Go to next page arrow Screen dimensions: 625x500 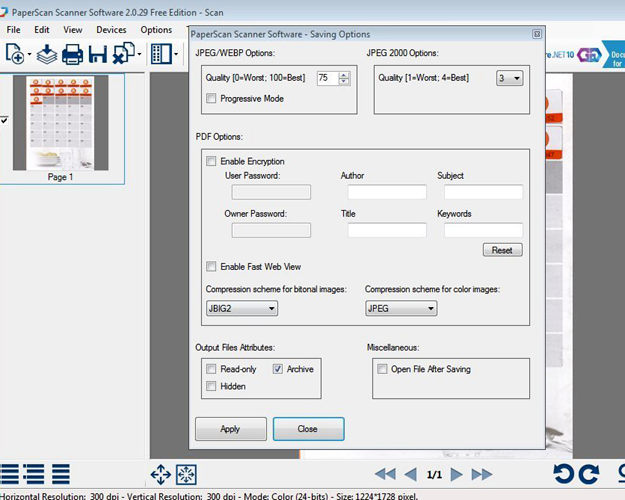[456, 474]
